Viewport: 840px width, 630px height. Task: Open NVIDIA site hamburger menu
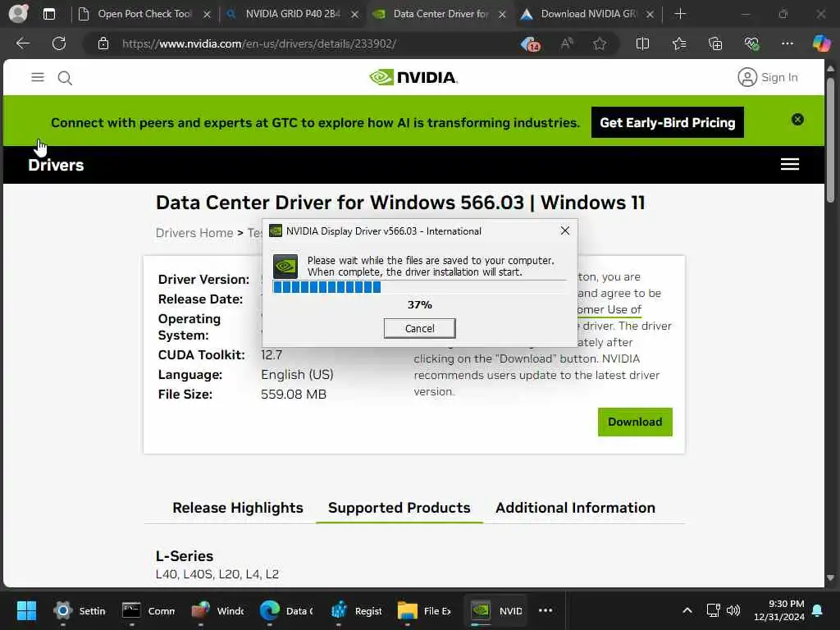[38, 78]
